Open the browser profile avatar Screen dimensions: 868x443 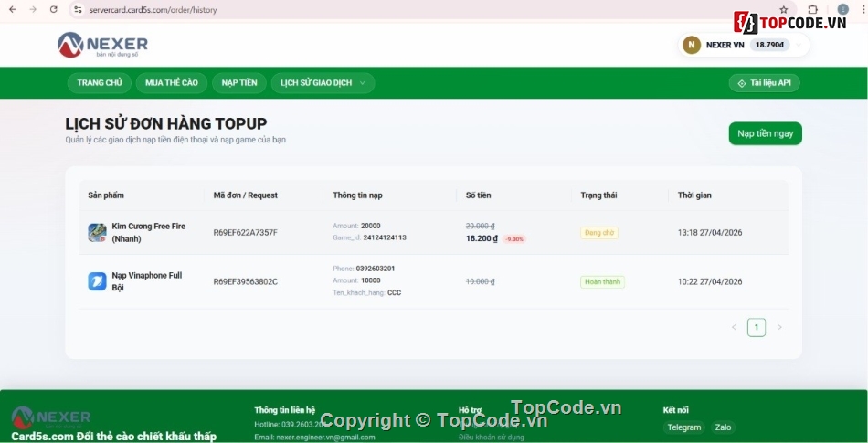[x=842, y=9]
